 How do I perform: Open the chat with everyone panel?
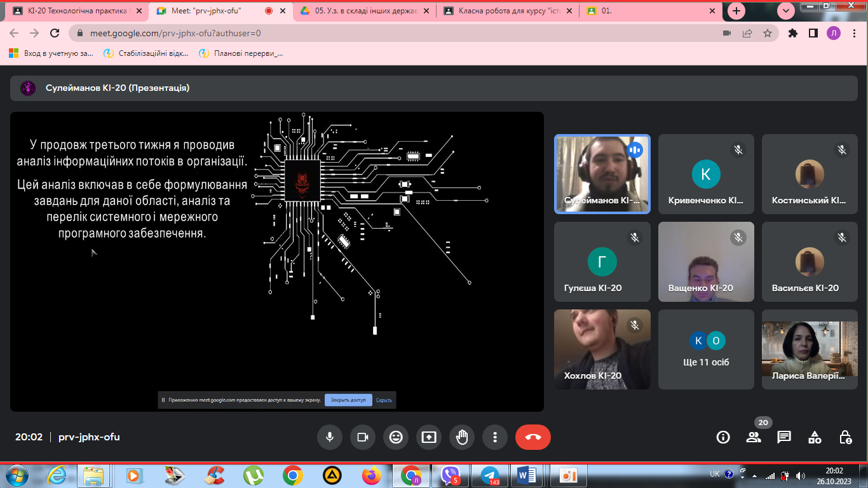(784, 437)
